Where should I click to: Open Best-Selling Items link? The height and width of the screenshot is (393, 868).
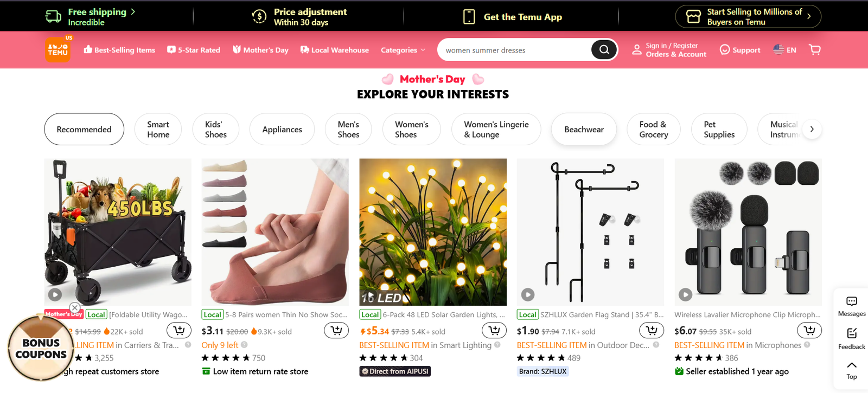[119, 50]
